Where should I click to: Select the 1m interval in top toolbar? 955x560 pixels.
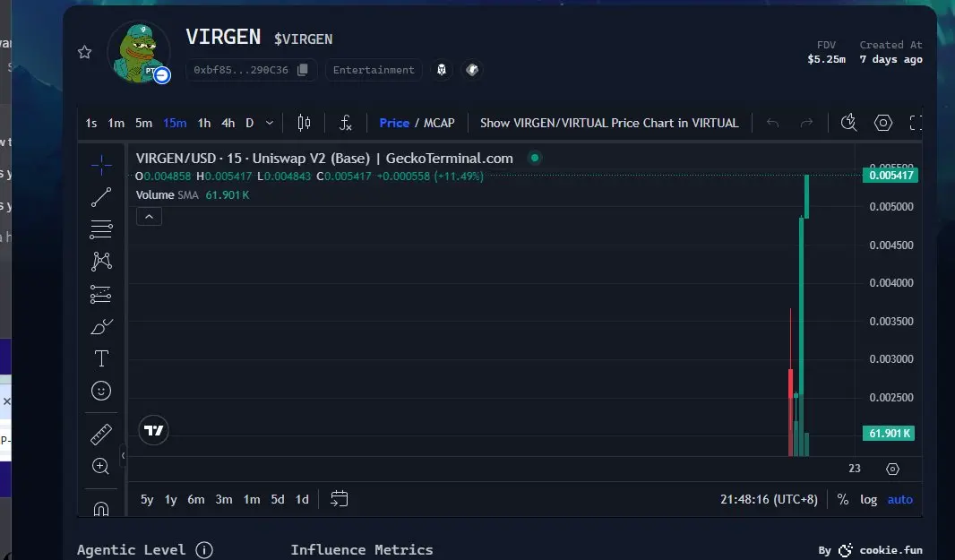click(116, 123)
